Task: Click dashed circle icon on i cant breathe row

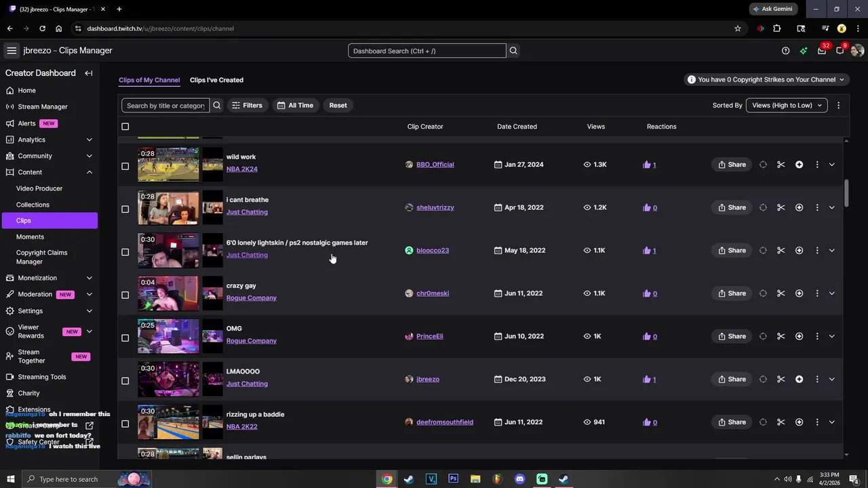Action: pos(763,207)
